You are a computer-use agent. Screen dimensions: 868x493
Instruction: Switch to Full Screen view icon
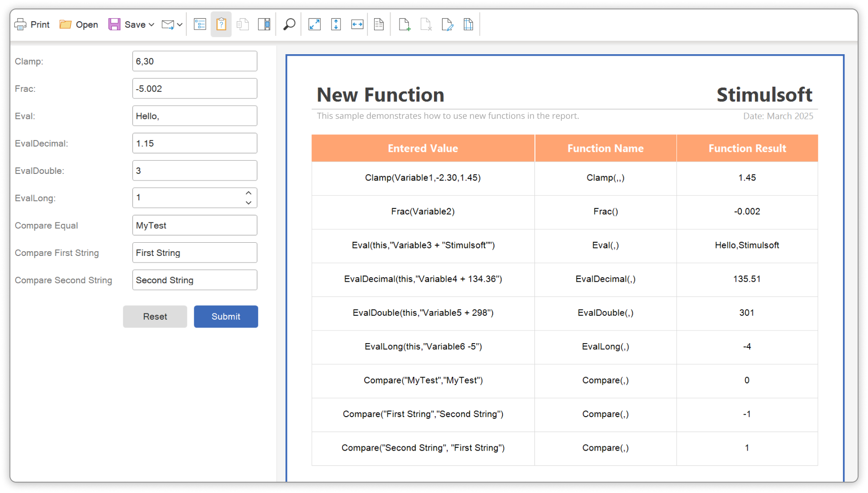coord(315,25)
